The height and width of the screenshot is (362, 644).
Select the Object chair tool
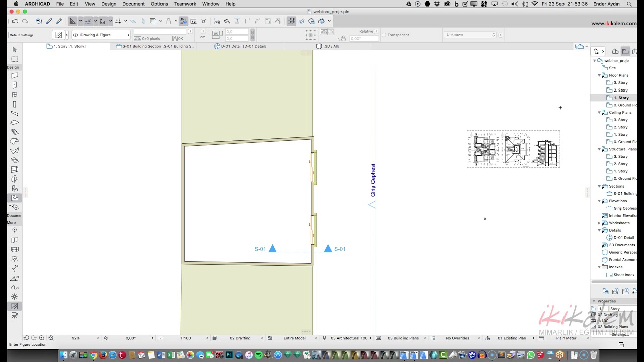click(14, 189)
